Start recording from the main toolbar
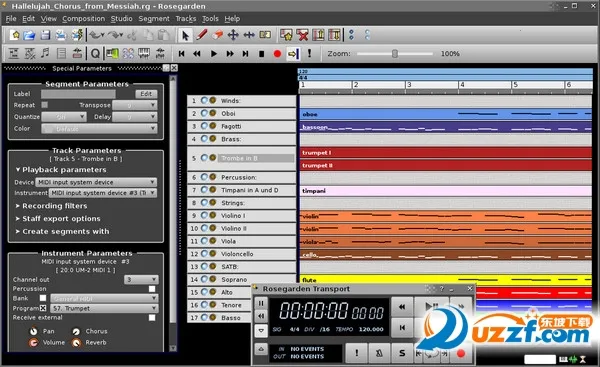Screen dimensions: 600x367 (277, 54)
